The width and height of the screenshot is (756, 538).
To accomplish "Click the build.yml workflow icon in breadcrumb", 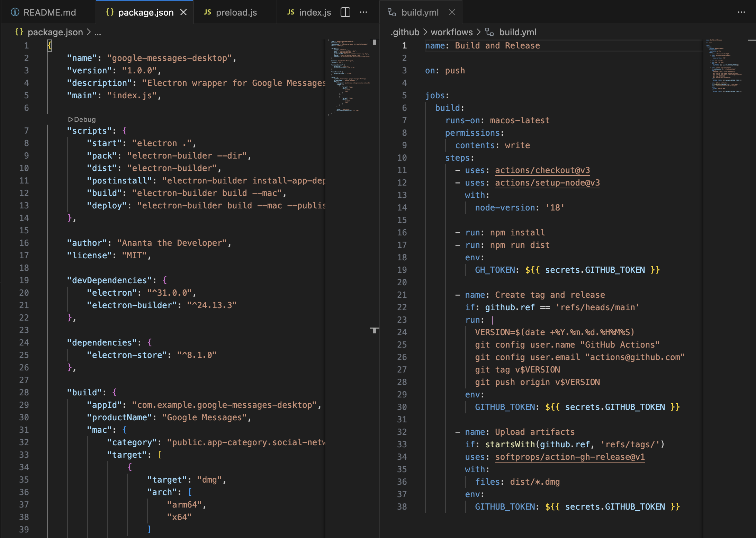I will 489,32.
